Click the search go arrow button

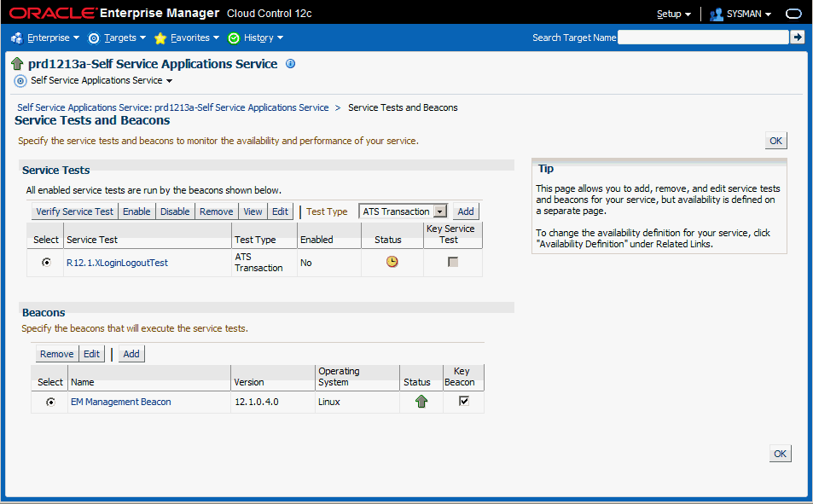798,38
